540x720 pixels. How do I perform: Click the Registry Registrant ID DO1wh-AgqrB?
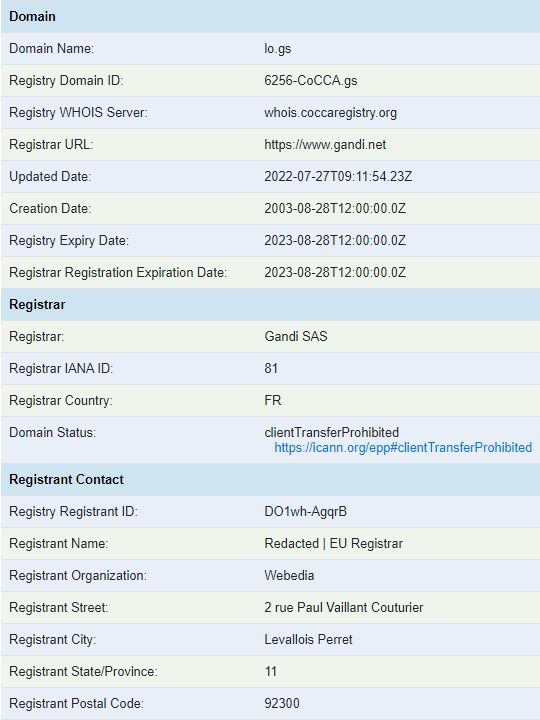[x=305, y=512]
